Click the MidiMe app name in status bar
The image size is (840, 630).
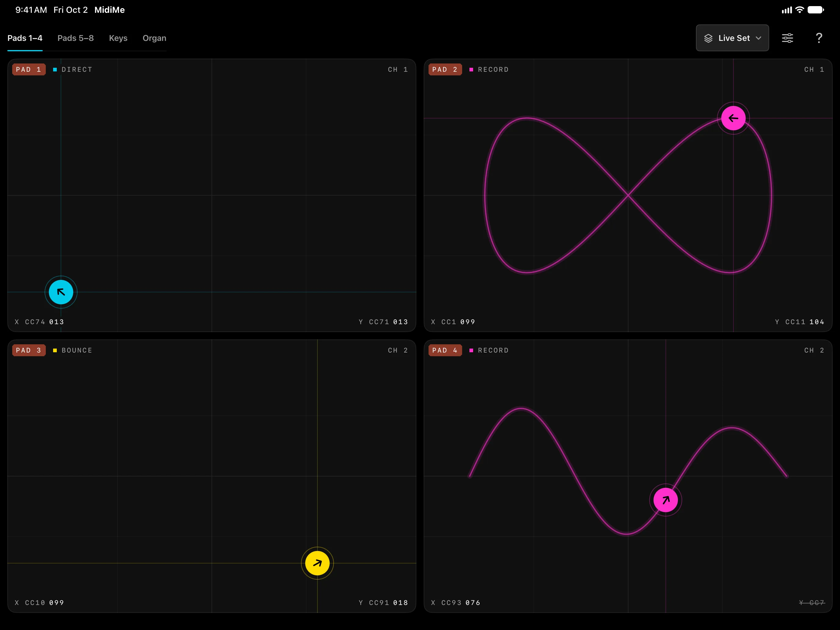pyautogui.click(x=109, y=10)
